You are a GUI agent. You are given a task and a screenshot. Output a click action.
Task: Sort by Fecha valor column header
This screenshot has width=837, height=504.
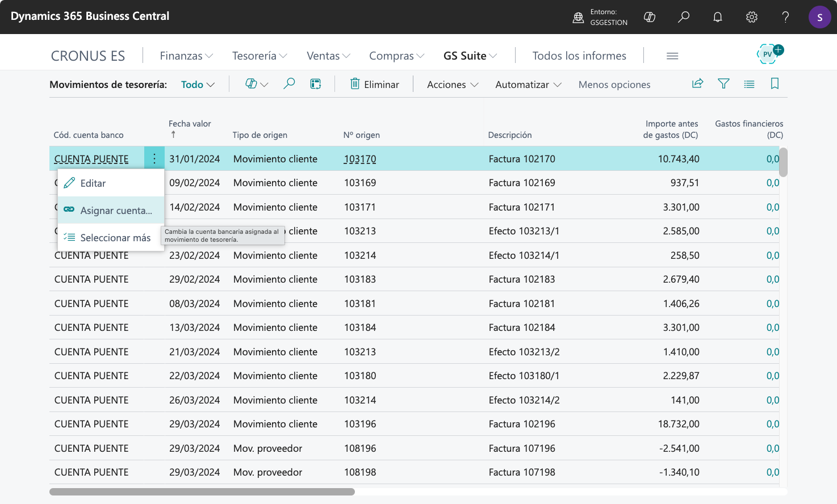pyautogui.click(x=190, y=124)
